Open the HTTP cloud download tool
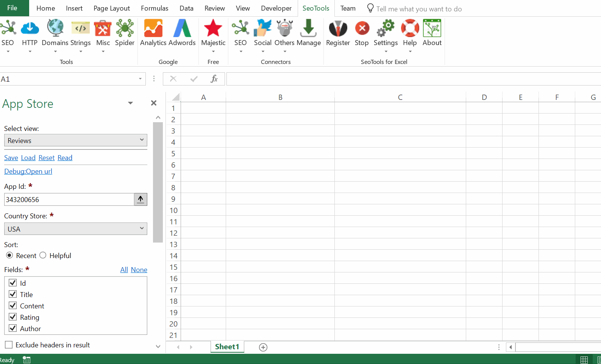 30,28
